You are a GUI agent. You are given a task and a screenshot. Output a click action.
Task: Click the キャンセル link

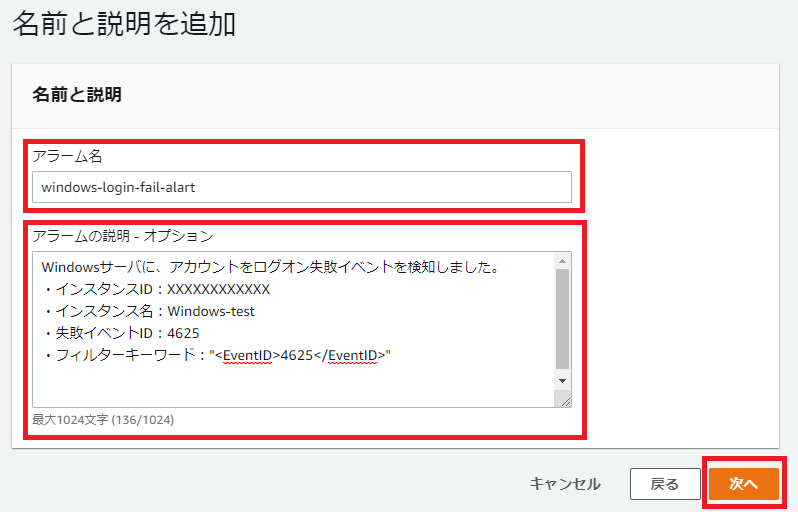click(565, 484)
